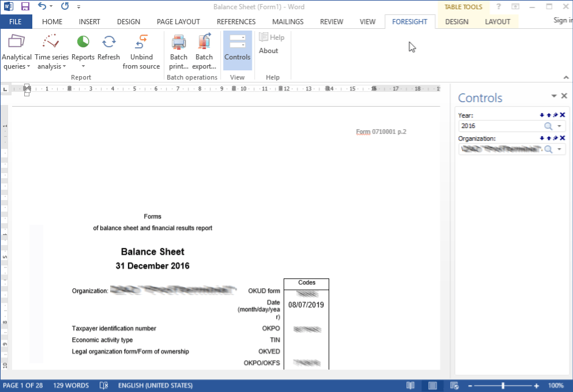Screen dimensions: 573x392
Task: Switch to Web Layout view
Action: (x=454, y=385)
